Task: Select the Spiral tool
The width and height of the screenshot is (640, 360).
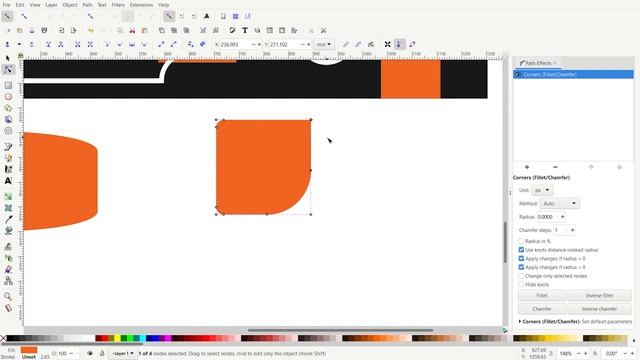Action: pyautogui.click(x=8, y=131)
